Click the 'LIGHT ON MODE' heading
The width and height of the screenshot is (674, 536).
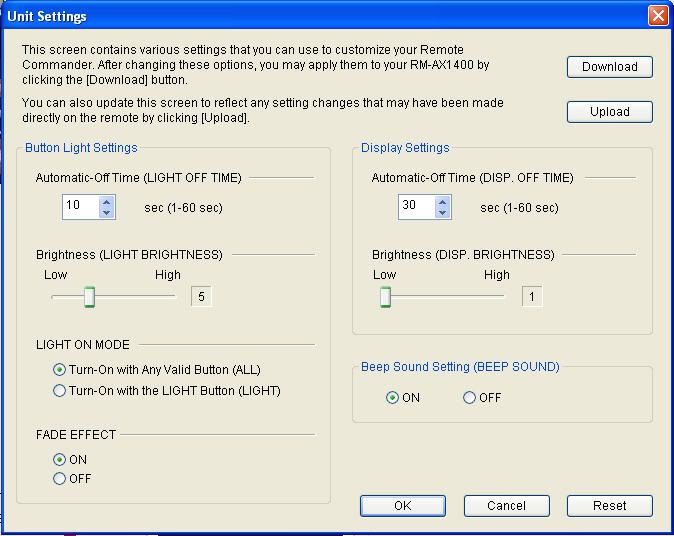tap(83, 345)
